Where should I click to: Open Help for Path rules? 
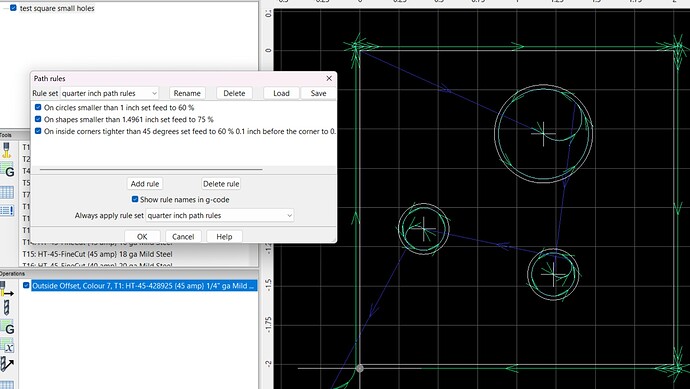[x=224, y=237]
